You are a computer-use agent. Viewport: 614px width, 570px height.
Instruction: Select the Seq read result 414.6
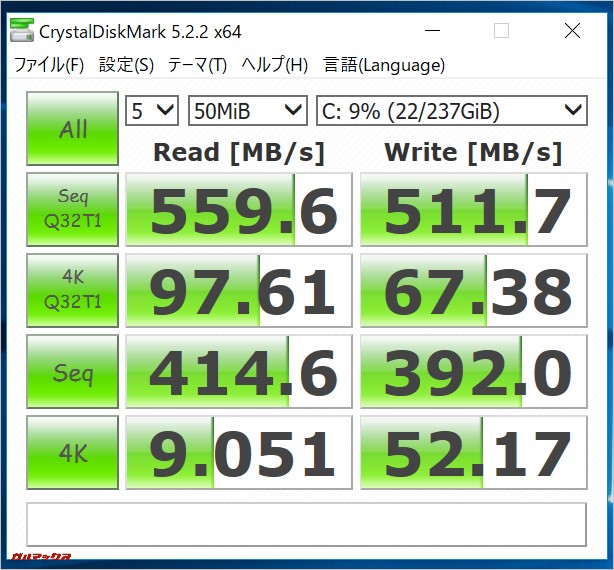point(239,372)
